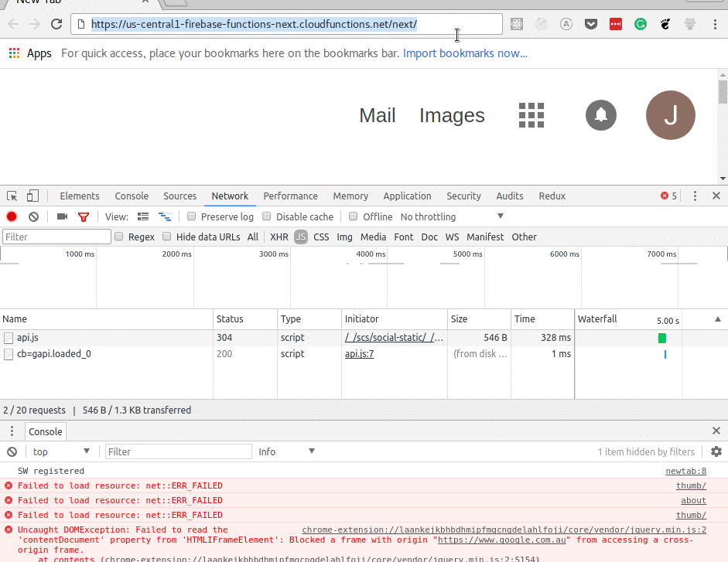Open console settings gear
This screenshot has height=562, width=728.
(x=716, y=451)
